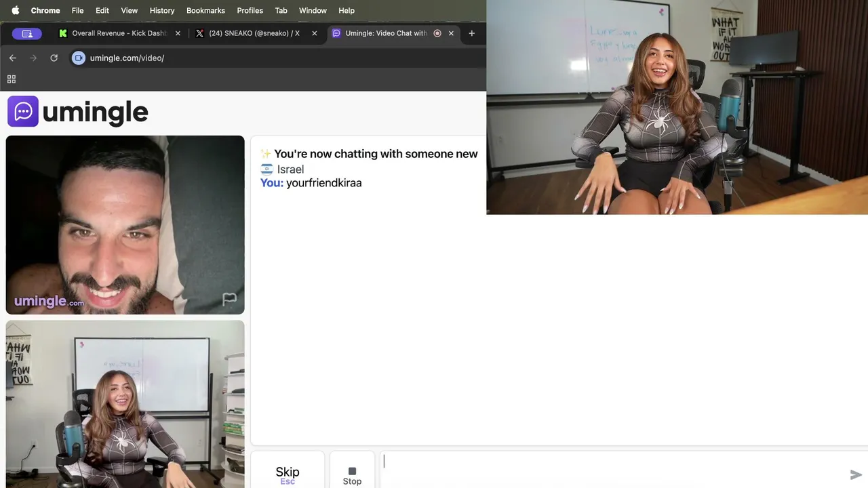Open the Profiles menu

(x=250, y=10)
